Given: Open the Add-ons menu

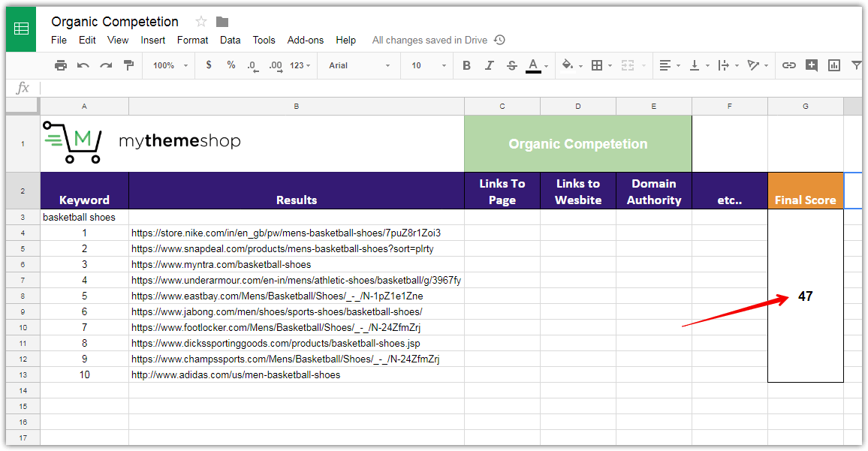Looking at the screenshot, I should [306, 40].
